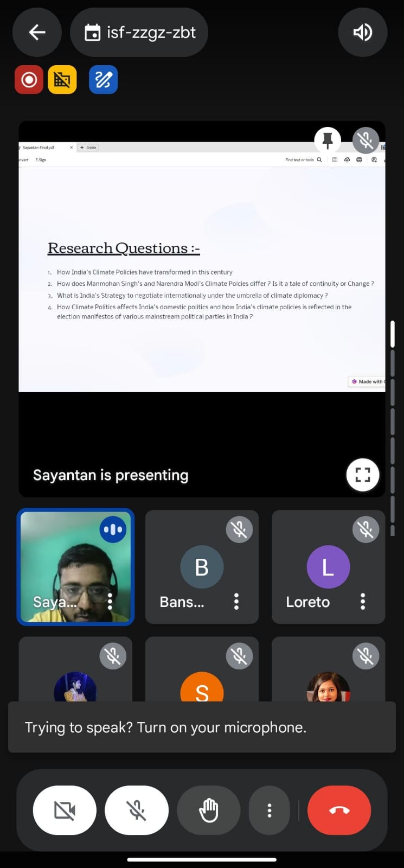
Task: Unpin the presentation using pin icon
Action: coord(328,141)
